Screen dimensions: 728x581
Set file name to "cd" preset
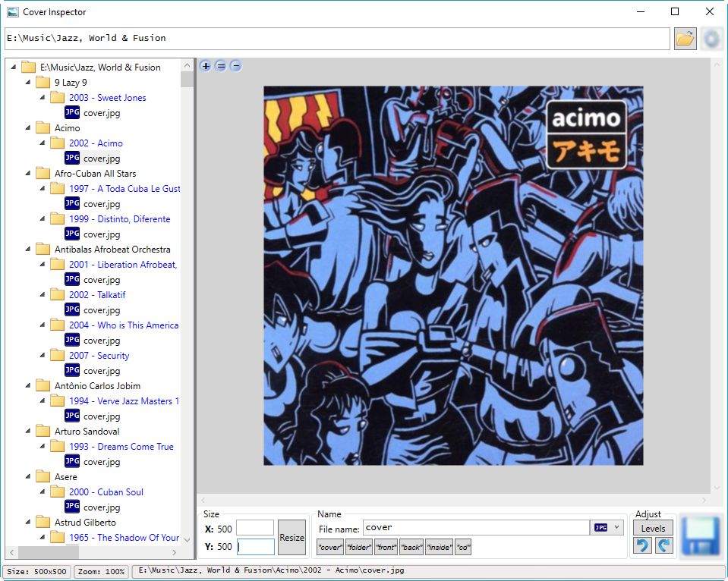pos(463,547)
